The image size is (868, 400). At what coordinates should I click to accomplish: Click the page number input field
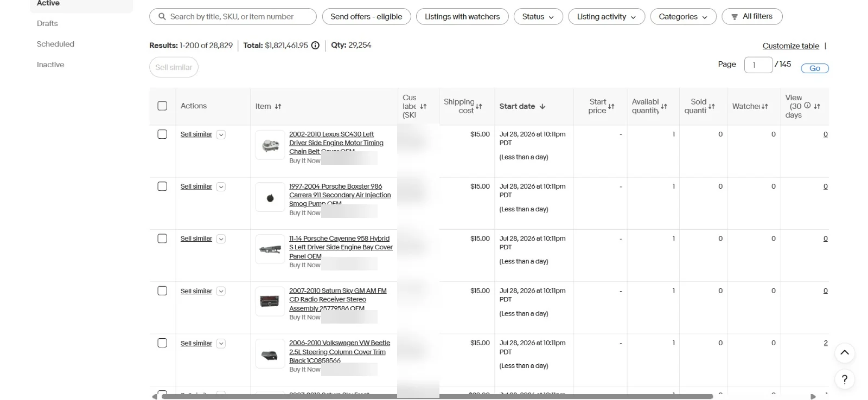click(x=758, y=65)
